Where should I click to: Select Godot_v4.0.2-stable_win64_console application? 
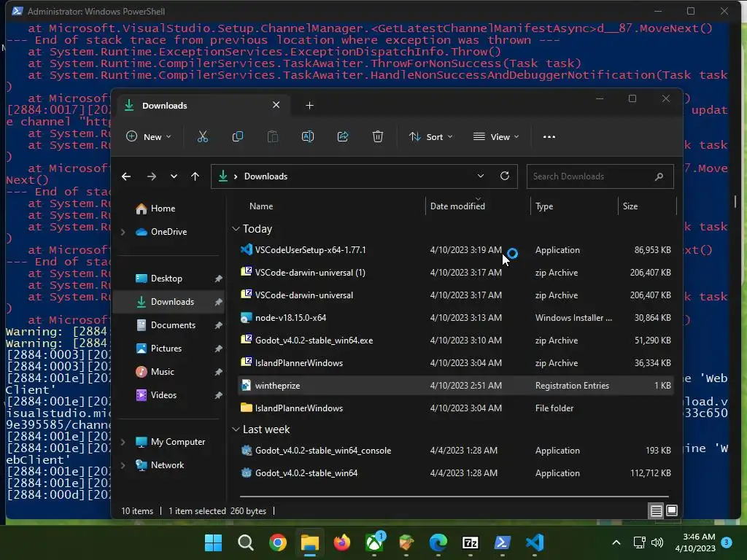coord(455,451)
